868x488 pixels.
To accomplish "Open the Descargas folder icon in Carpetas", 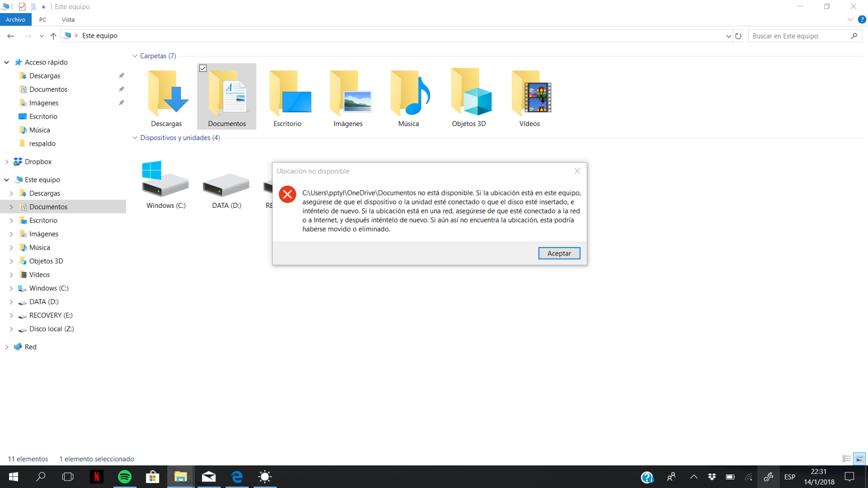I will (x=166, y=97).
